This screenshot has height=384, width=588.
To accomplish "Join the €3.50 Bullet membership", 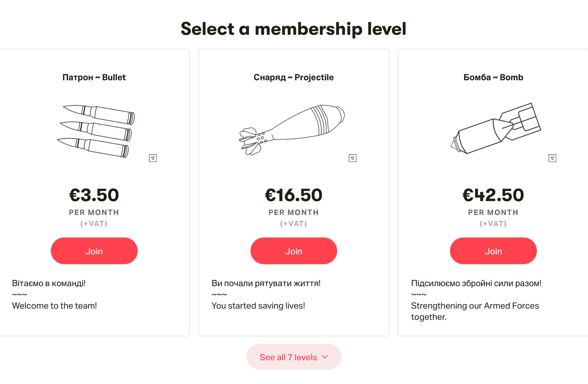I will 94,251.
